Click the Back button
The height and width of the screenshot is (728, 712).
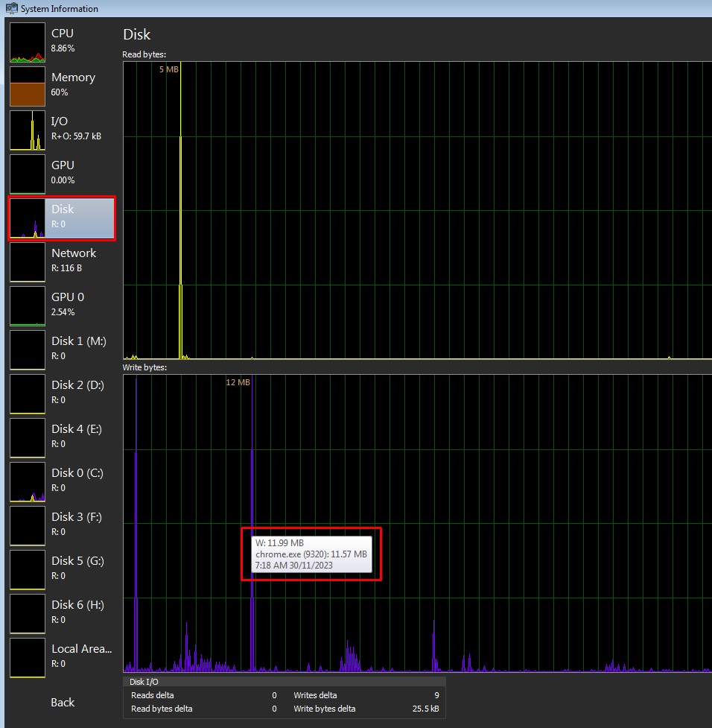pos(63,703)
